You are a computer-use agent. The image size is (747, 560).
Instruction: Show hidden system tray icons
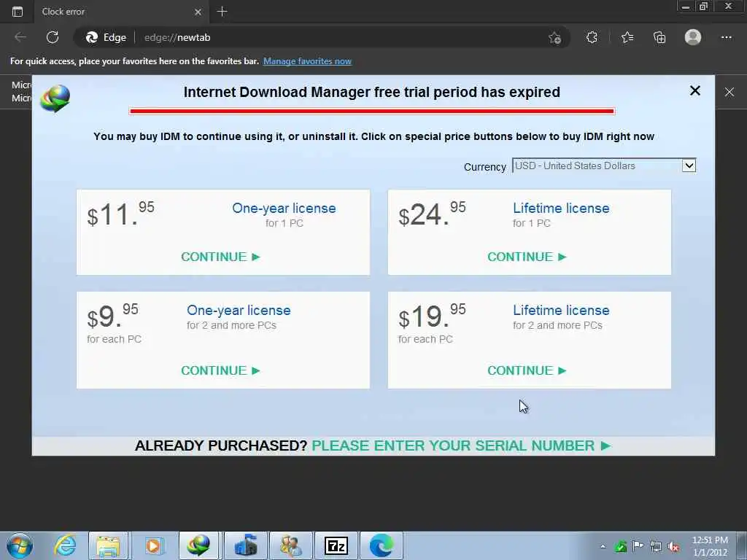[603, 546]
